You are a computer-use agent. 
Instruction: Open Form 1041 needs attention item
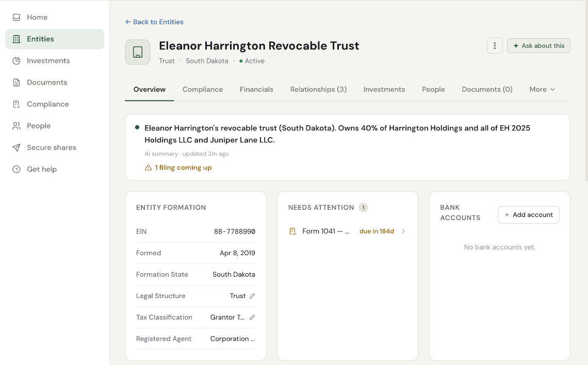(x=347, y=231)
